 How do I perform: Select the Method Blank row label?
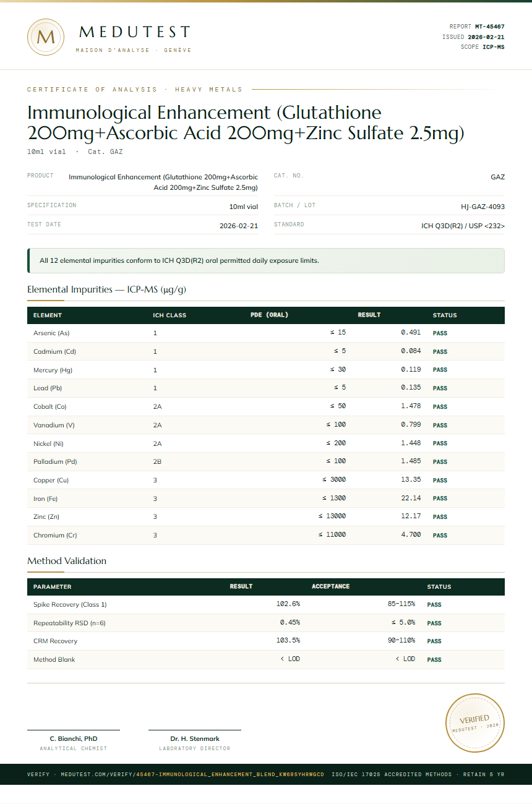pyautogui.click(x=54, y=660)
